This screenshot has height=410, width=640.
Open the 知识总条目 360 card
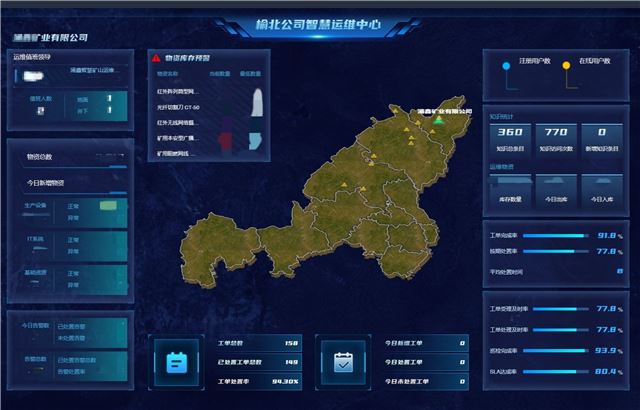510,139
